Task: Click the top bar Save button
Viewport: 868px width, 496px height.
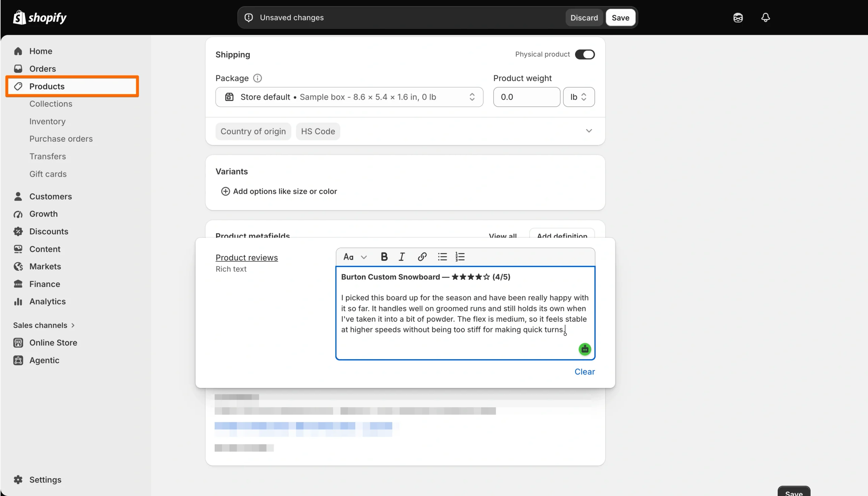Action: (620, 18)
